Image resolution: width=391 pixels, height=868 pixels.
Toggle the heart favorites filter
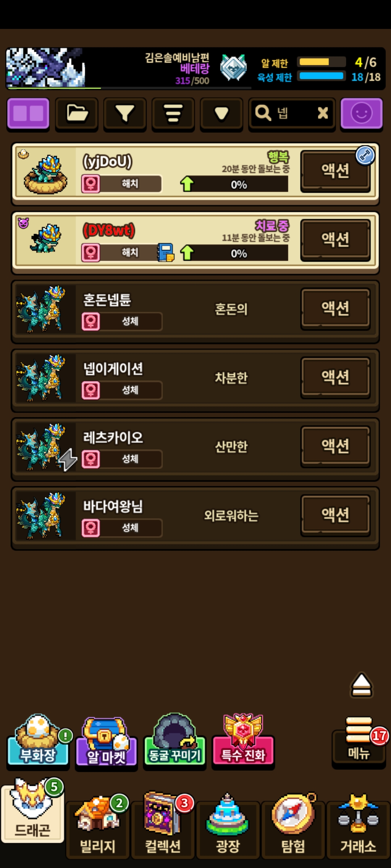pyautogui.click(x=221, y=114)
